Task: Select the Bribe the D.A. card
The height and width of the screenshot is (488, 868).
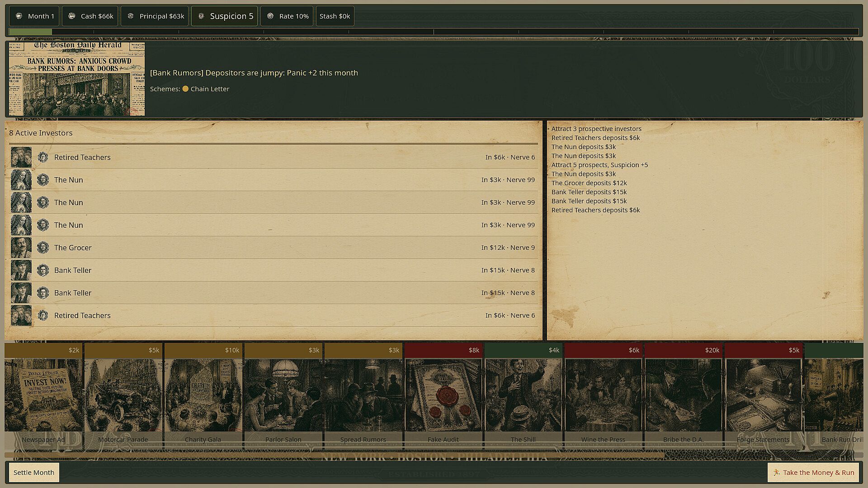Action: click(683, 395)
